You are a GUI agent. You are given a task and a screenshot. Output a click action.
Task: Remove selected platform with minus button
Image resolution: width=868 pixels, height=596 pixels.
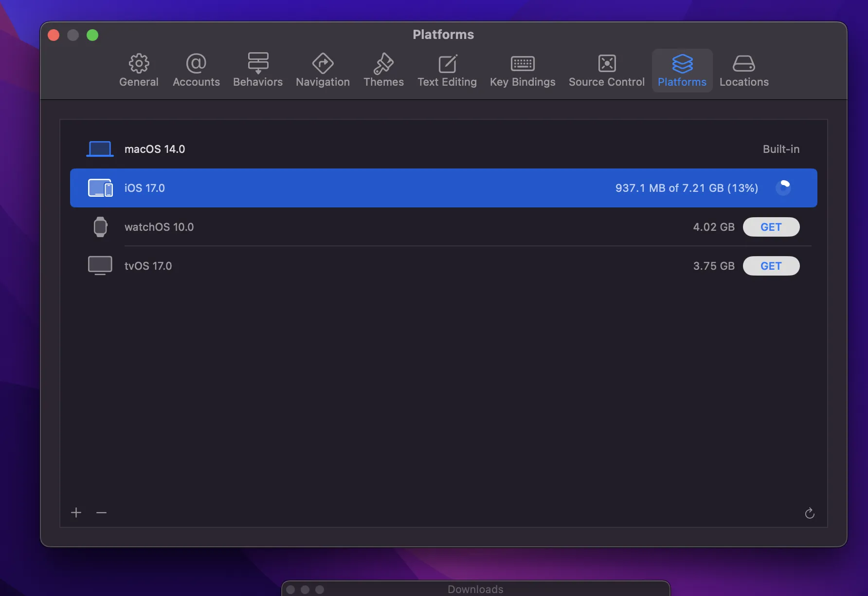coord(101,512)
